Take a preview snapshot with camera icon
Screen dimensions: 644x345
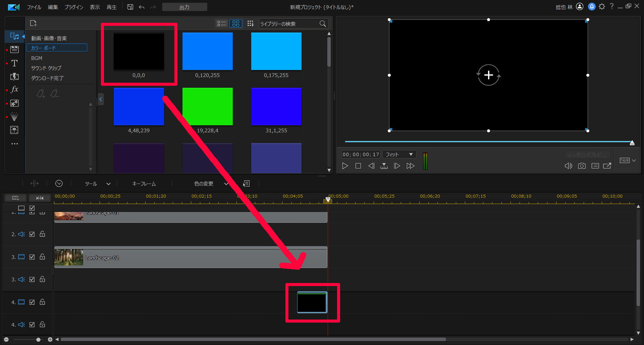[582, 166]
